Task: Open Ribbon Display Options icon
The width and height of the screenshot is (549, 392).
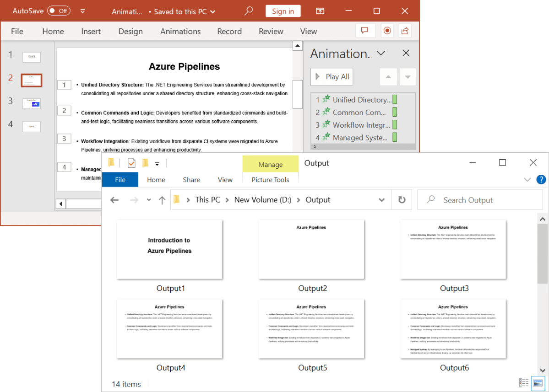Action: click(x=321, y=11)
